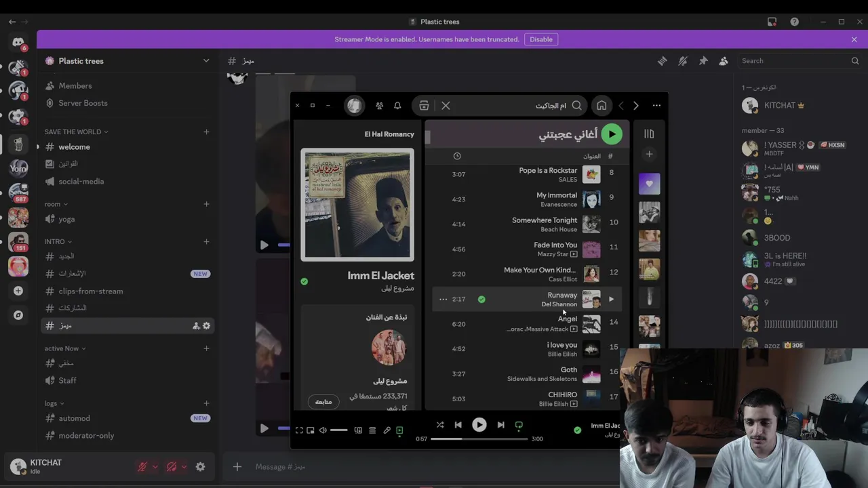Click متابعة follow artist button
Viewport: 868px width, 488px height.
323,402
